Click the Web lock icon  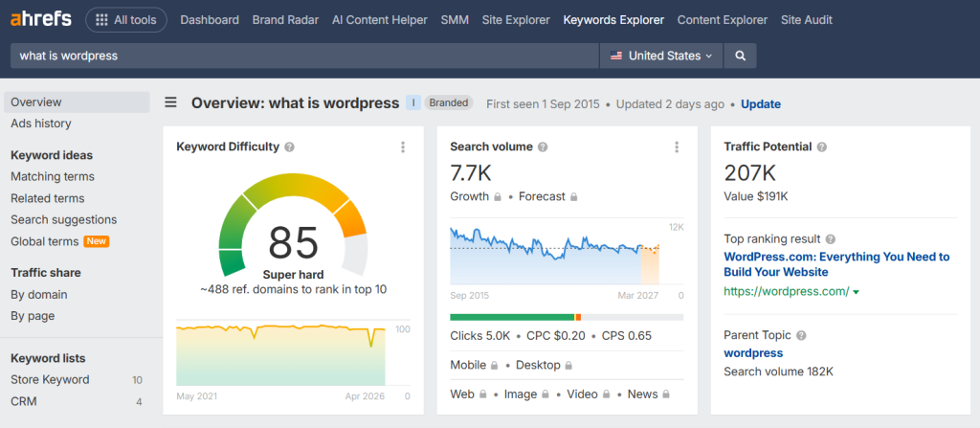483,394
